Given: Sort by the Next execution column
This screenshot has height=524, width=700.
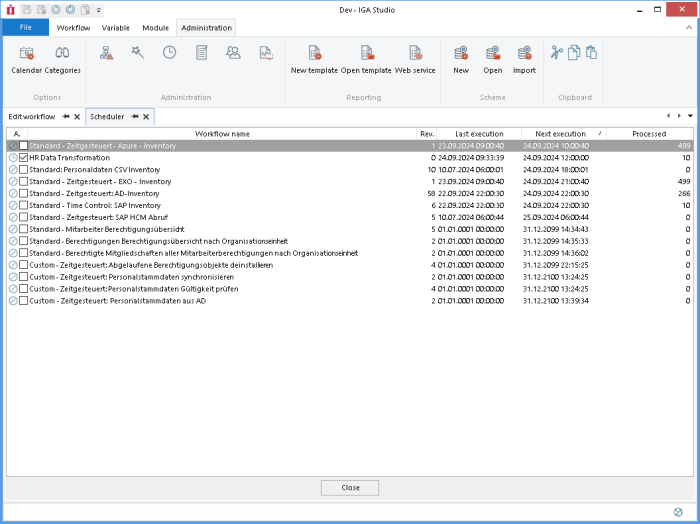Looking at the screenshot, I should (560, 134).
